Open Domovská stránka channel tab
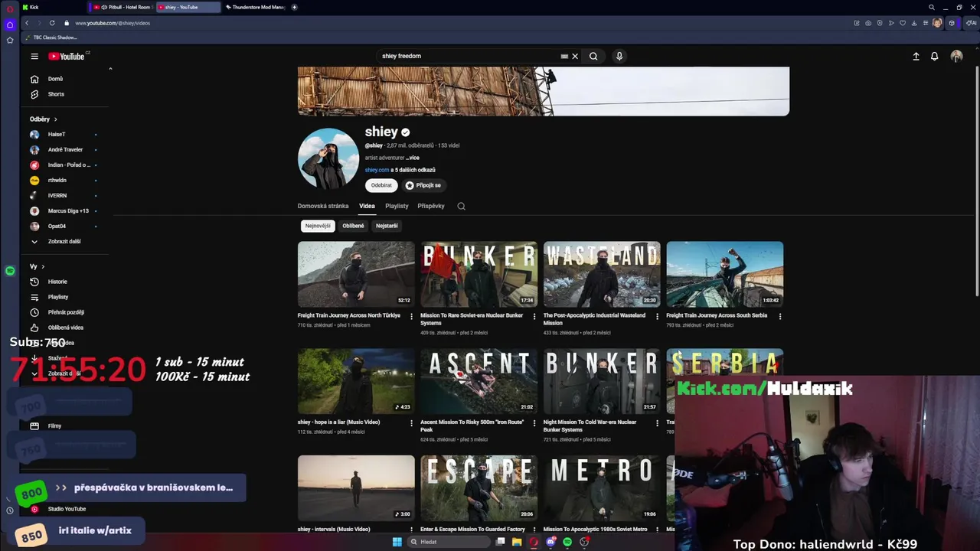Viewport: 980px width, 551px height. coord(323,206)
